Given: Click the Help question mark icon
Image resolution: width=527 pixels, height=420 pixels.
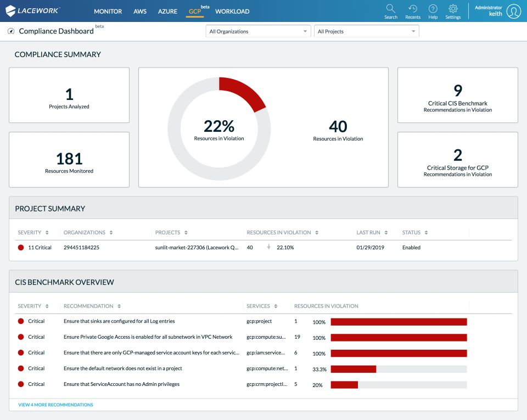Looking at the screenshot, I should 433,9.
